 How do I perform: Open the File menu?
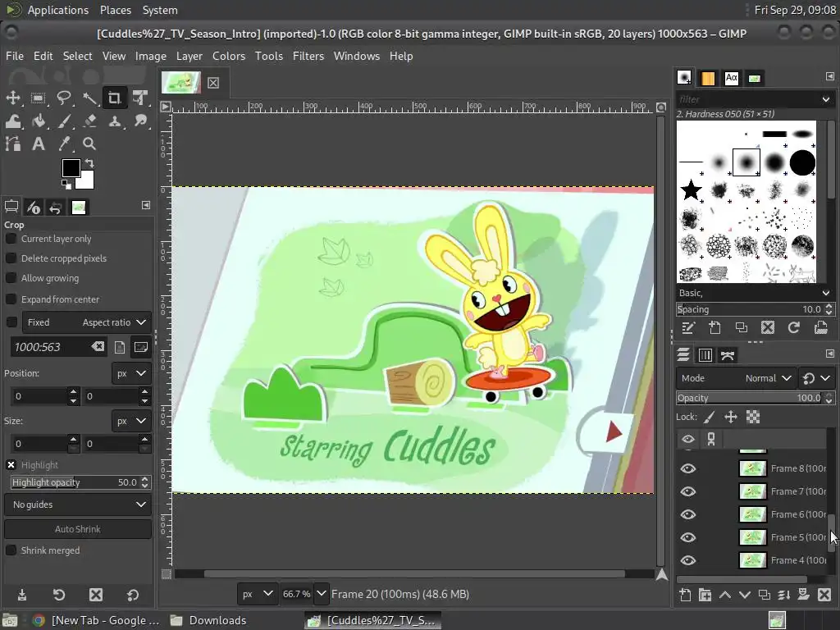15,56
